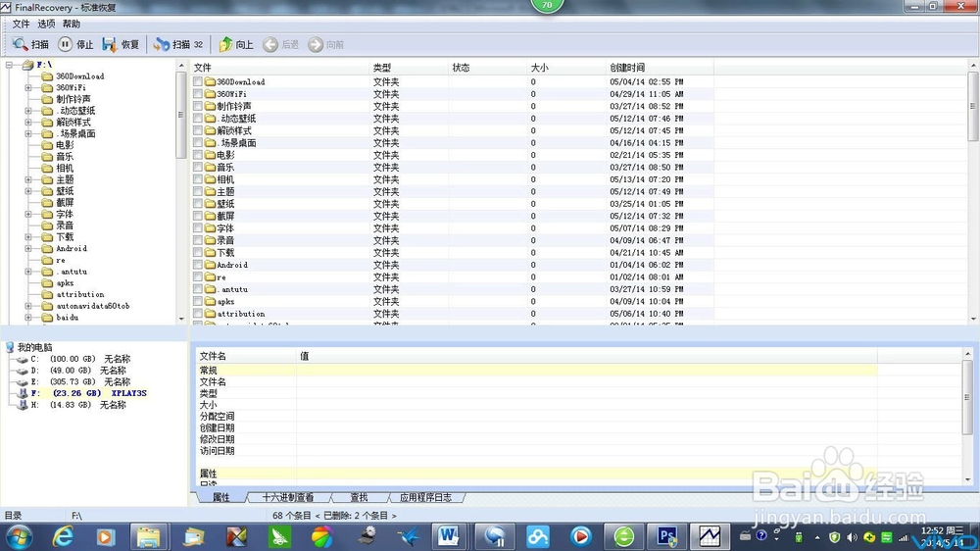Check the 相机 row checkbox
Viewport: 980px width, 551px height.
[x=198, y=179]
